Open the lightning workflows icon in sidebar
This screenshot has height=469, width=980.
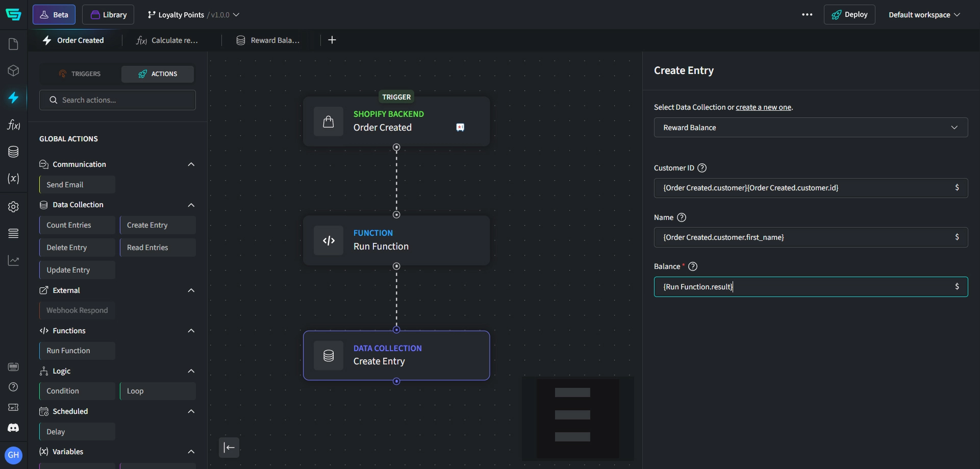(x=14, y=98)
